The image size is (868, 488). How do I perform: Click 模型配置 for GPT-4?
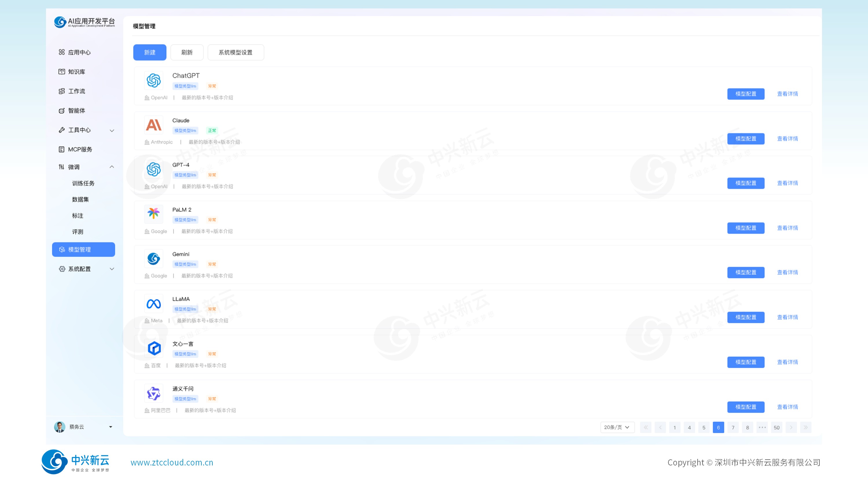[x=746, y=183]
